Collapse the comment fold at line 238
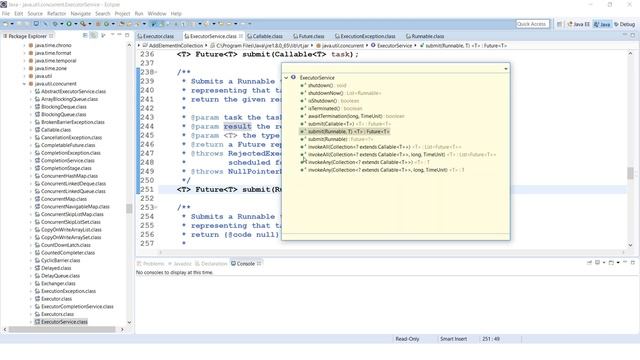The height and width of the screenshot is (360, 640). (156, 72)
